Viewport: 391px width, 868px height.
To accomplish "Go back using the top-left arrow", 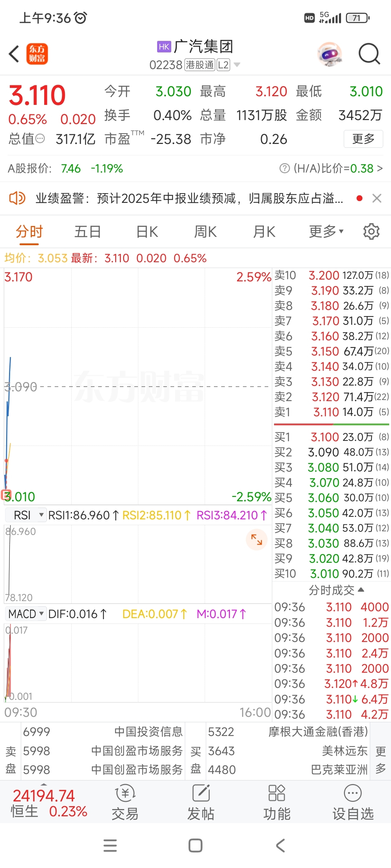I will coord(14,54).
